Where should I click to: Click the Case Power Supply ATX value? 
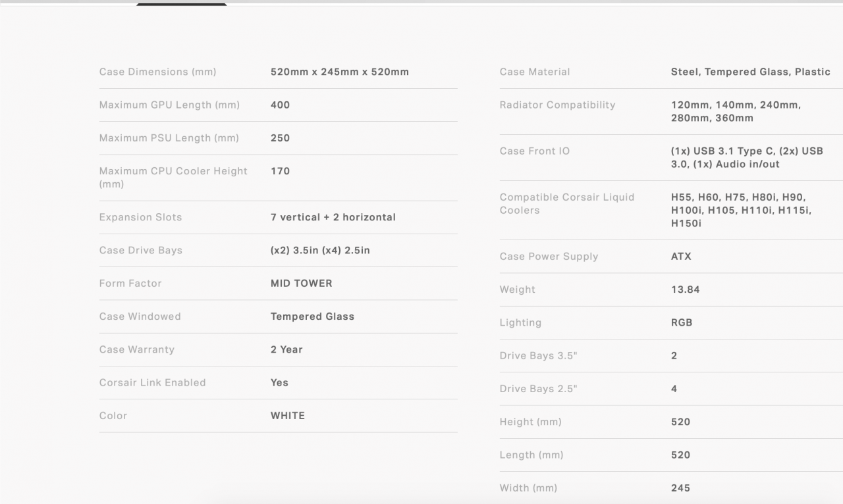(681, 257)
